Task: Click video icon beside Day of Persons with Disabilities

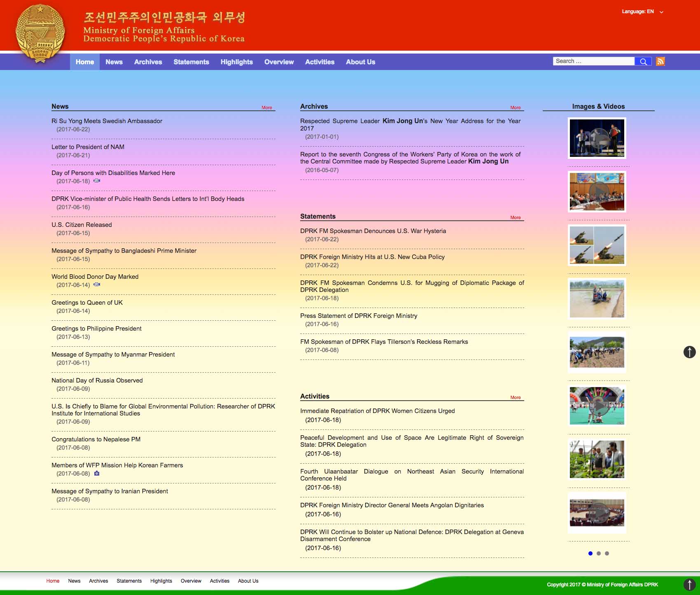Action: [97, 181]
